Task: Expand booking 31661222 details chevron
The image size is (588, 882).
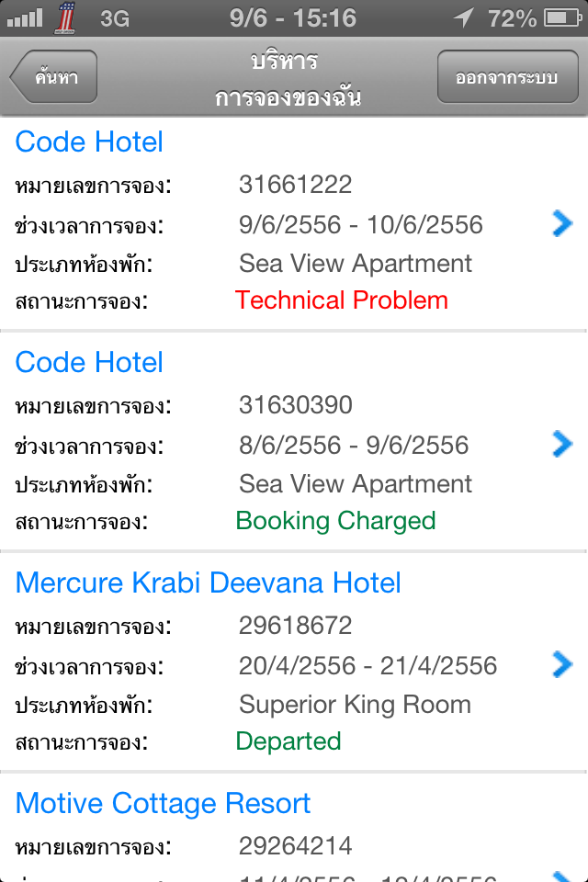Action: pos(561,223)
